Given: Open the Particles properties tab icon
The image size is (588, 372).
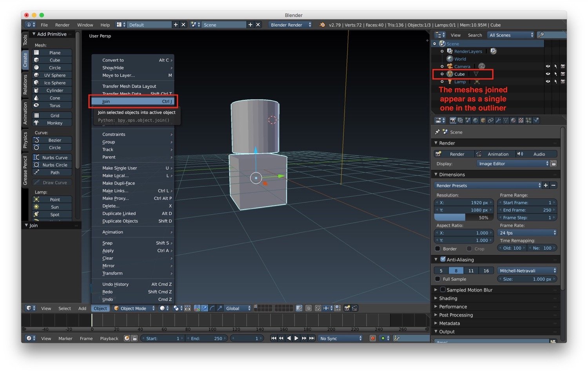Looking at the screenshot, I should (x=528, y=120).
